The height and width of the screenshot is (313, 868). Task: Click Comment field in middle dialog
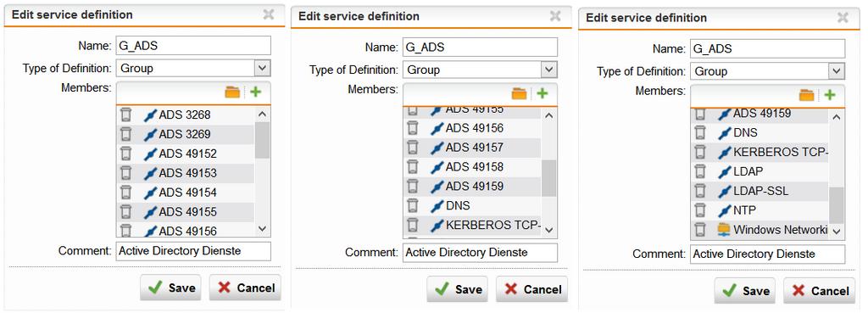click(x=480, y=253)
